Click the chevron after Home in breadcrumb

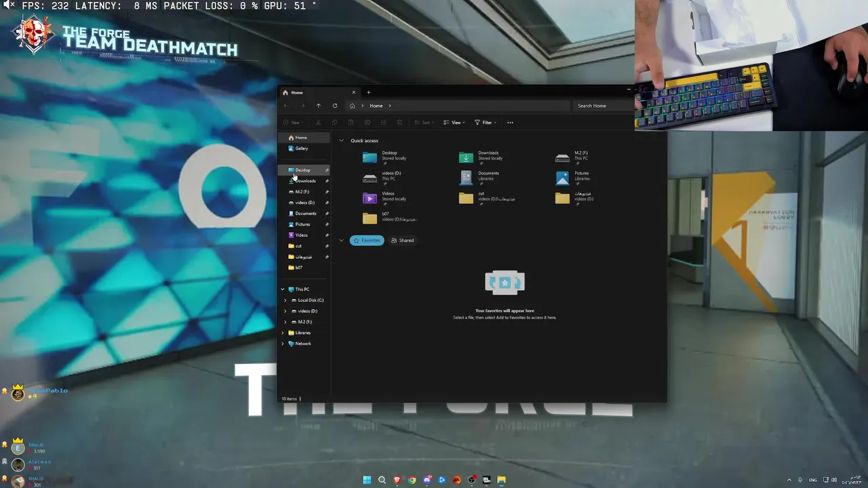(390, 106)
